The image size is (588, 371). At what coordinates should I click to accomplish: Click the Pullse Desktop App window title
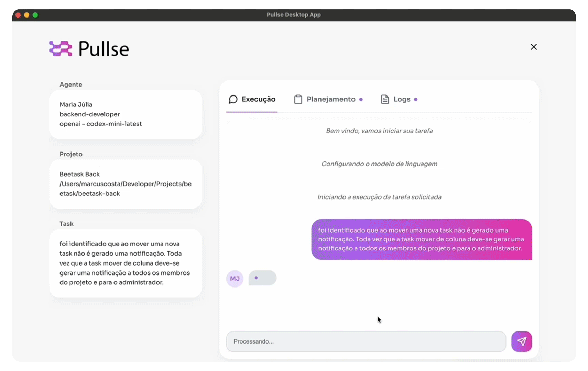pos(294,15)
